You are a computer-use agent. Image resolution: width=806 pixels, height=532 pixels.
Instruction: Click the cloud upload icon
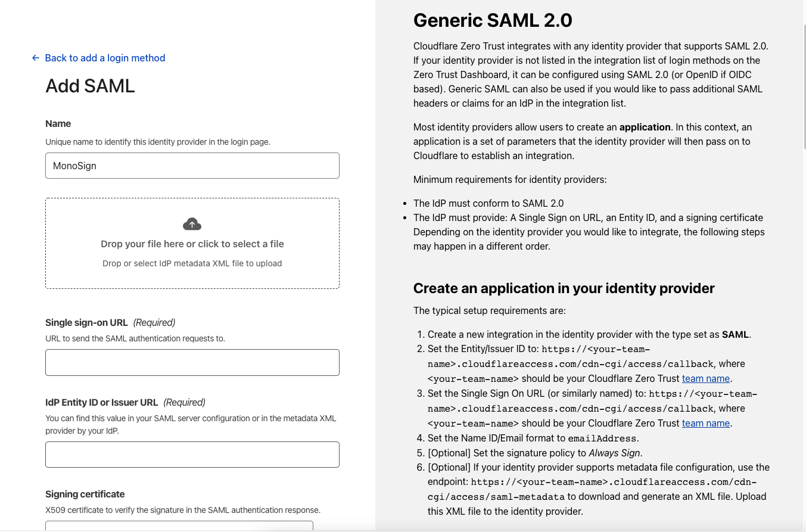tap(192, 224)
